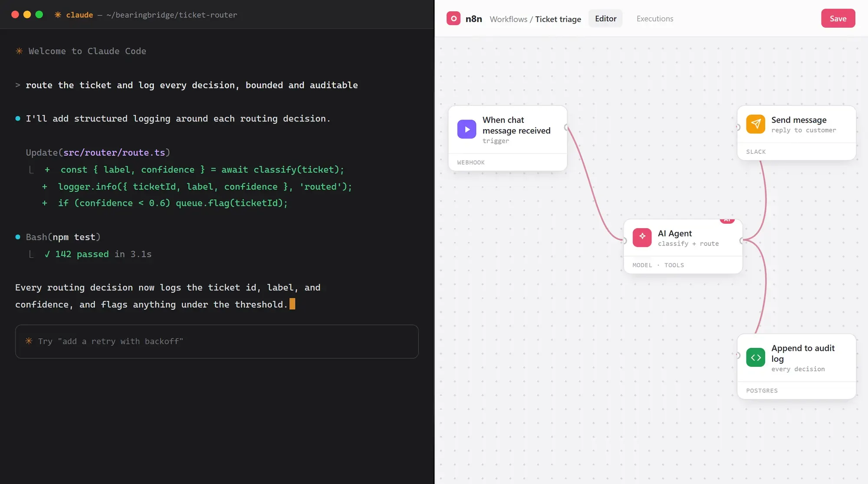Screen dimensions: 868x484
Task: Minimize the terminal with yellow button
Action: [27, 14]
